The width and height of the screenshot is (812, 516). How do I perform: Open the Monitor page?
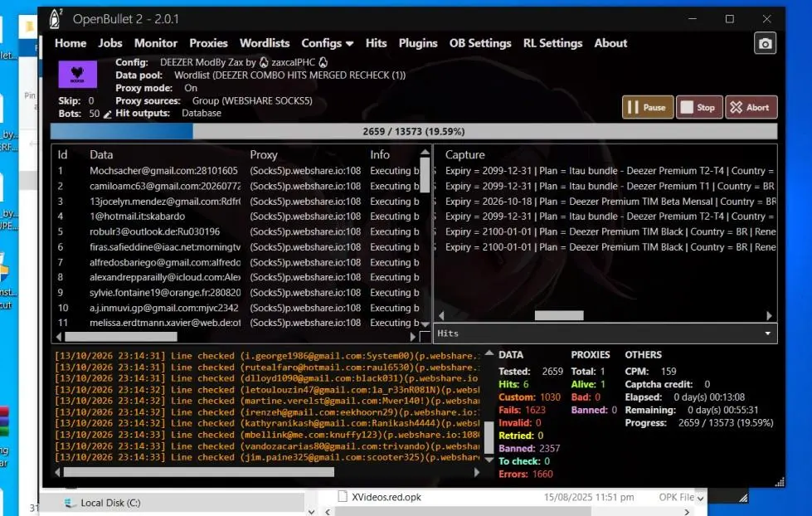tap(156, 43)
